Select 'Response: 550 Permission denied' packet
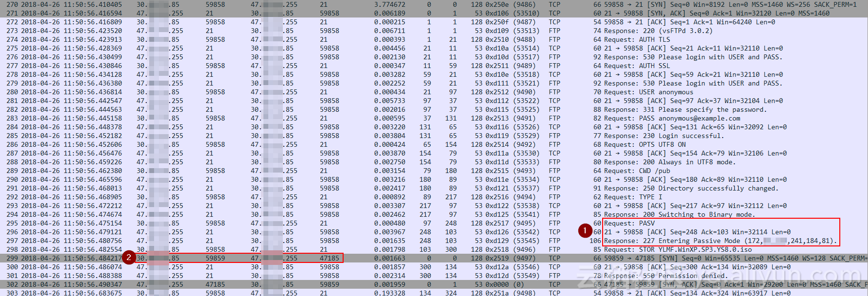 (x=434, y=276)
